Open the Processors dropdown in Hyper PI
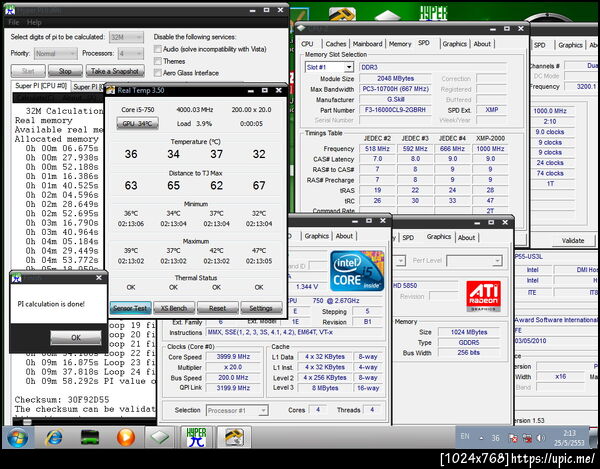 (x=131, y=54)
